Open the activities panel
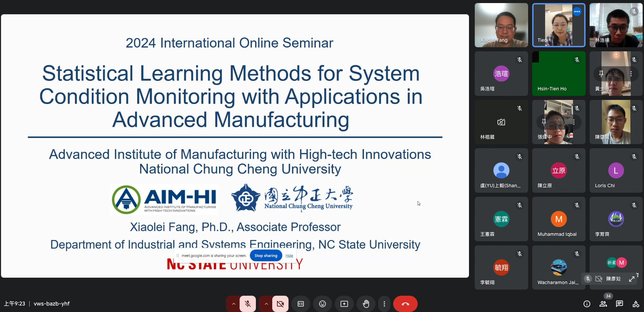This screenshot has width=644, height=312. click(636, 304)
